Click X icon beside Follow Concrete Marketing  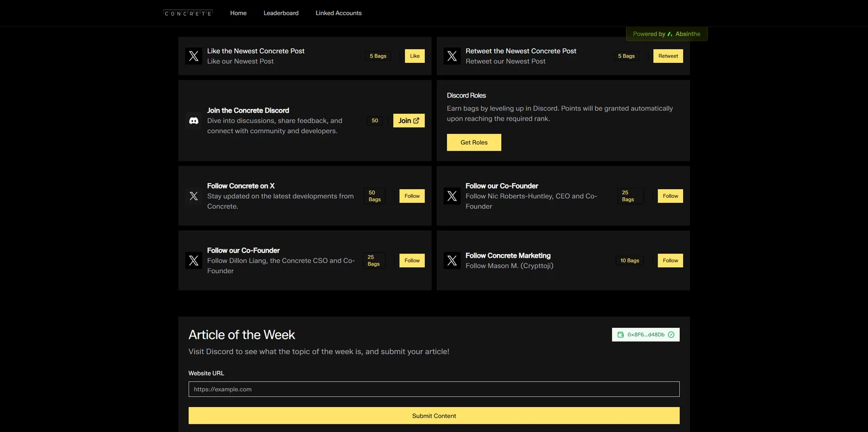[452, 261]
